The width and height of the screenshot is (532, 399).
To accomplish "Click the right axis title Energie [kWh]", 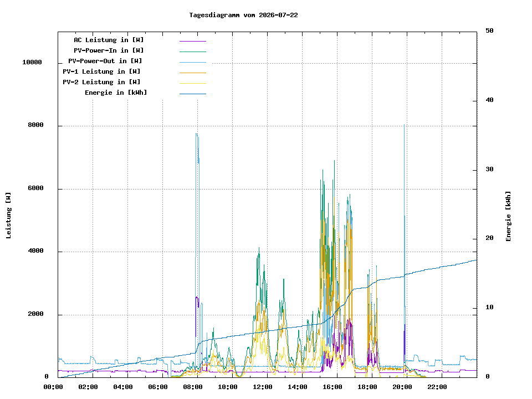I will click(x=508, y=216).
